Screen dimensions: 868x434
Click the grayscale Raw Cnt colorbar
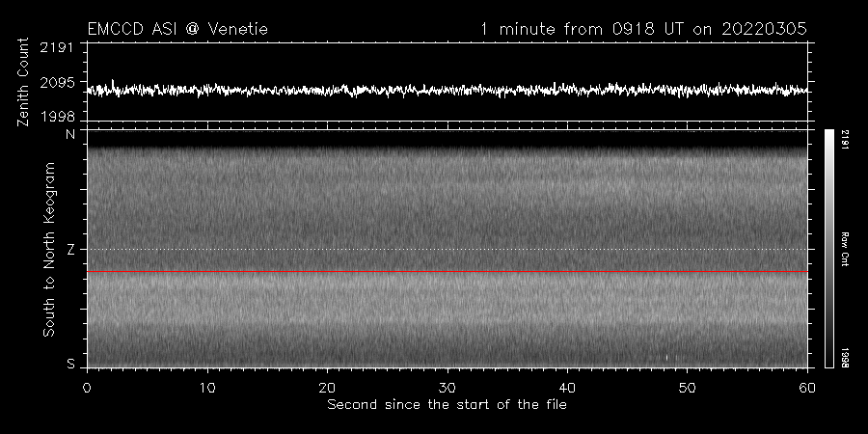829,249
